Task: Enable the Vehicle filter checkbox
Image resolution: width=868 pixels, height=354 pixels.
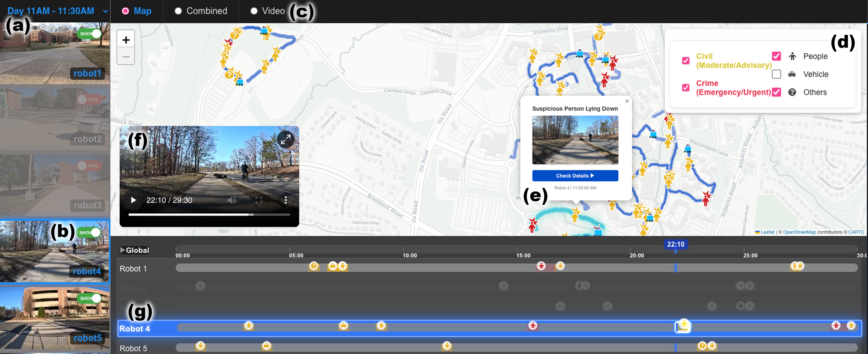Action: coord(776,74)
